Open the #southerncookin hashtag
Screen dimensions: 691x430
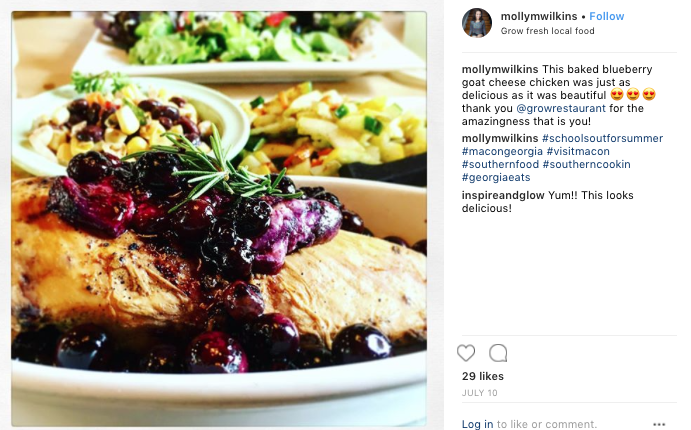(x=587, y=164)
